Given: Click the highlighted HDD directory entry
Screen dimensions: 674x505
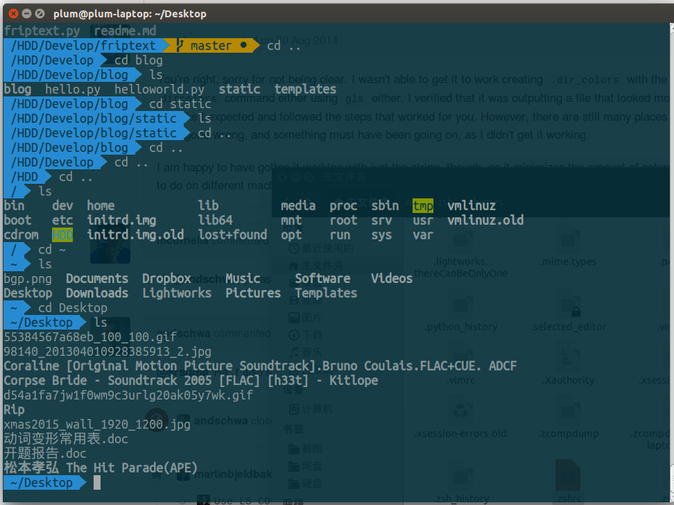Looking at the screenshot, I should click(x=62, y=235).
